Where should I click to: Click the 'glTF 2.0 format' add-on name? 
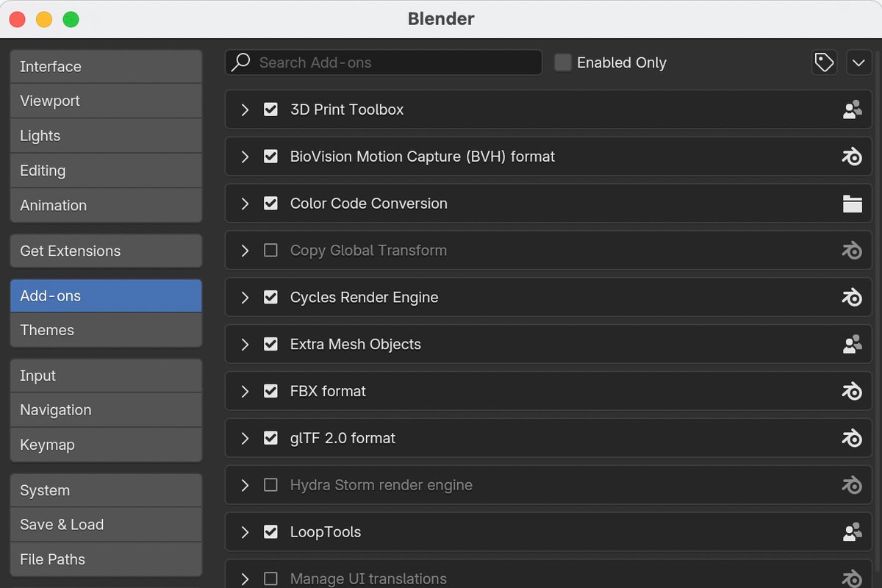343,439
